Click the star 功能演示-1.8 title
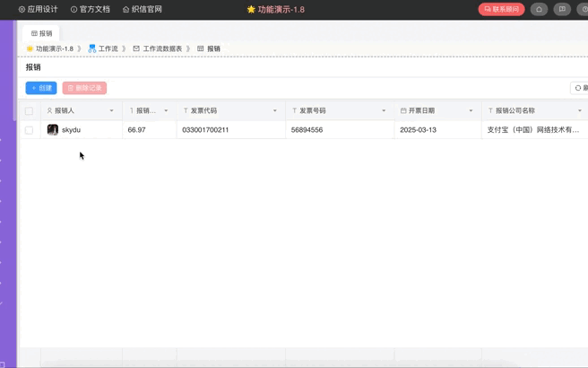Screen dimensions: 588x368 (x=276, y=9)
